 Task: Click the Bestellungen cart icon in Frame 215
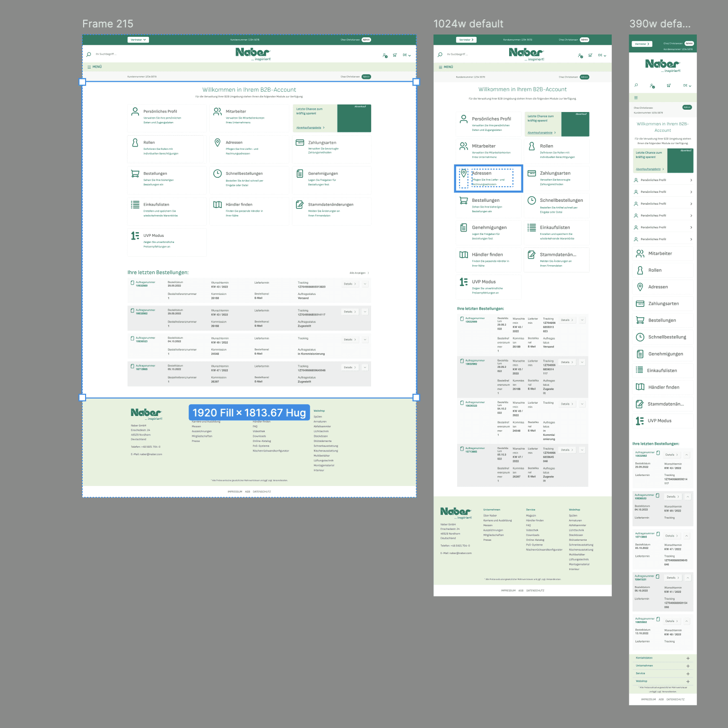pos(135,173)
